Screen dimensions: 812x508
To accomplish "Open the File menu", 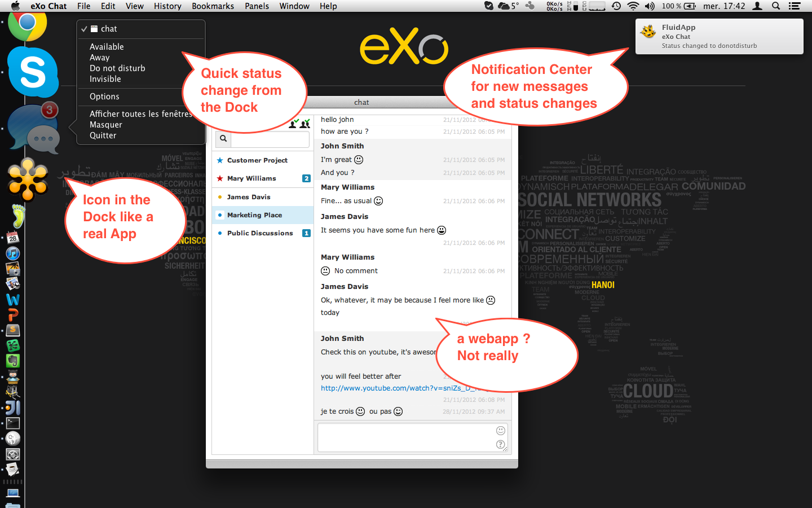I will (x=83, y=6).
